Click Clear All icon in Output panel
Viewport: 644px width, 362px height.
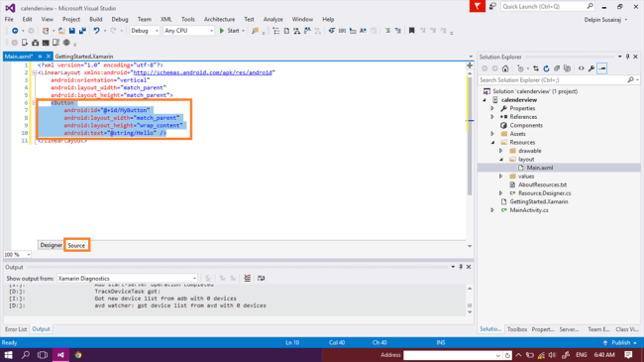[248, 279]
